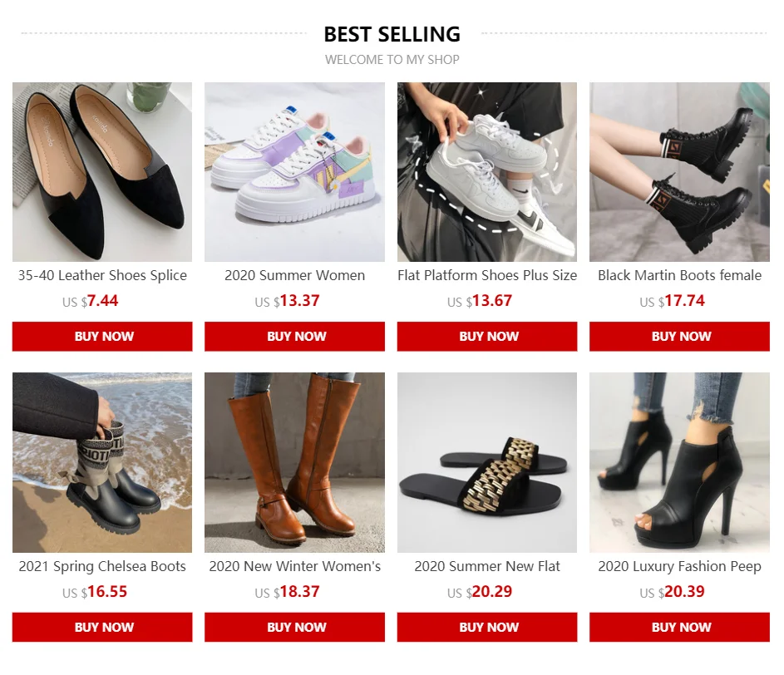Open the 'Black Martin Boots female' title link
This screenshot has height=675, width=784.
tap(679, 275)
